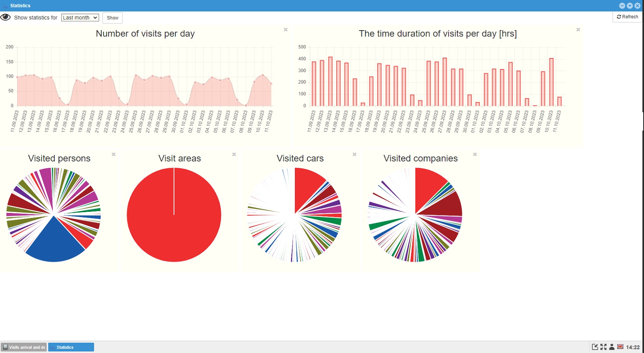Screen dimensions: 644x353
Task: Remove the Visited cars pie chart
Action: [355, 155]
